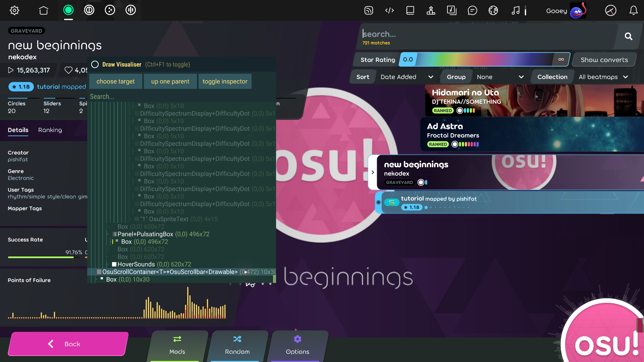This screenshot has width=644, height=362.
Task: Click creator name pishifat link
Action: pos(18,160)
